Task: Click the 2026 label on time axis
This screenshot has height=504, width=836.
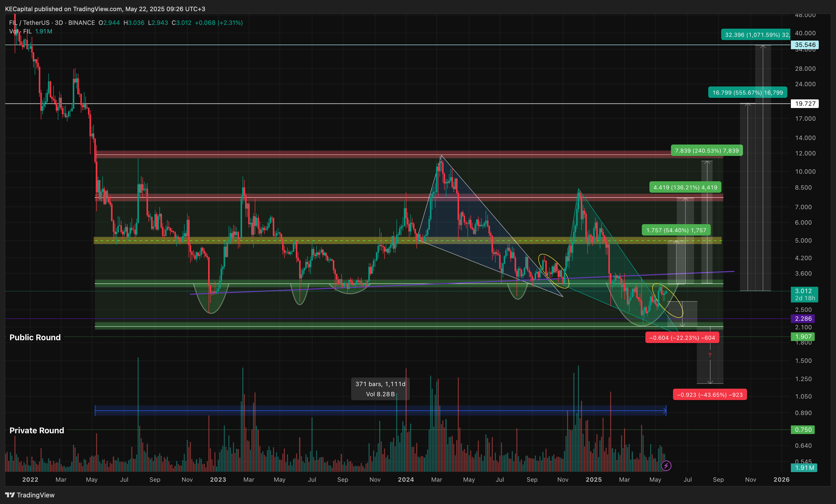Action: tap(782, 480)
